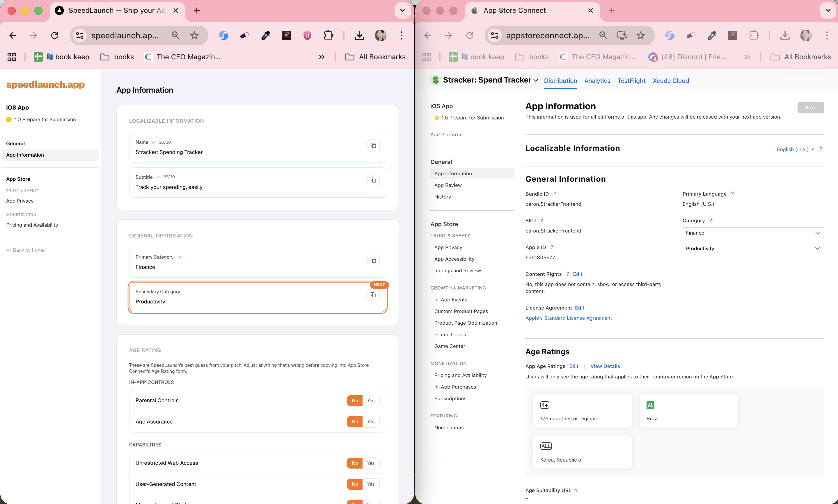Set Age Assurance to Yes

point(371,421)
